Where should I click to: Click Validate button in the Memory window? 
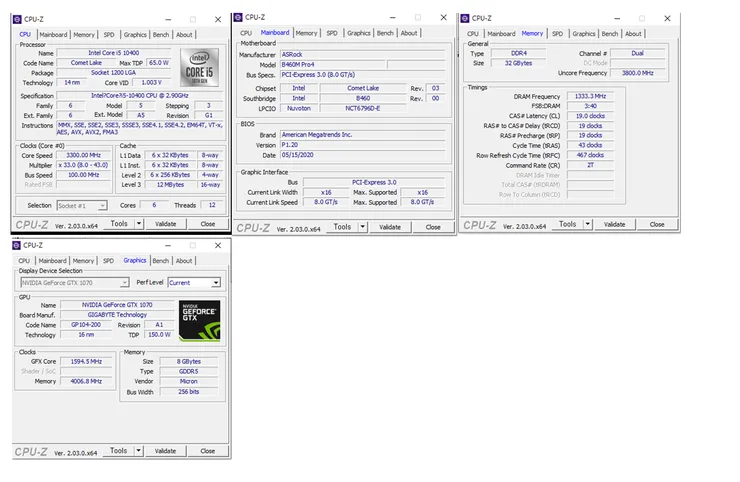pos(614,225)
